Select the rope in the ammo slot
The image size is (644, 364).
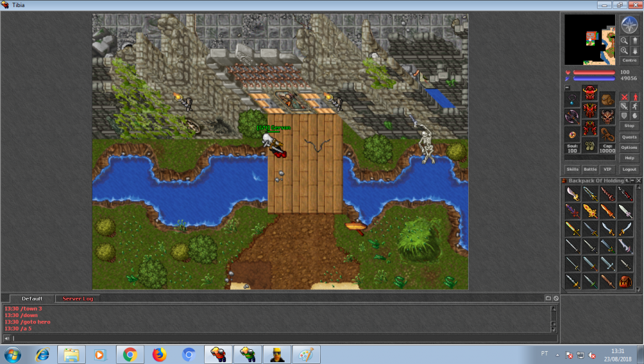(607, 135)
